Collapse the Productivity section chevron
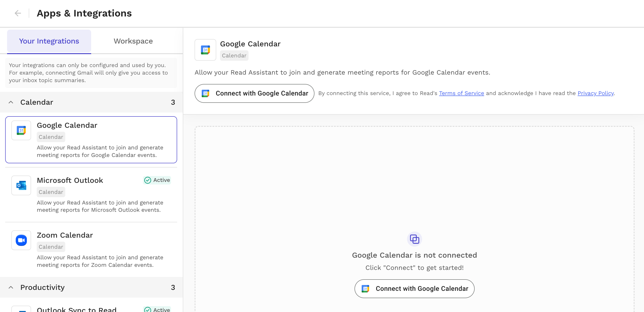Screen dimensions: 644x312 11,287
